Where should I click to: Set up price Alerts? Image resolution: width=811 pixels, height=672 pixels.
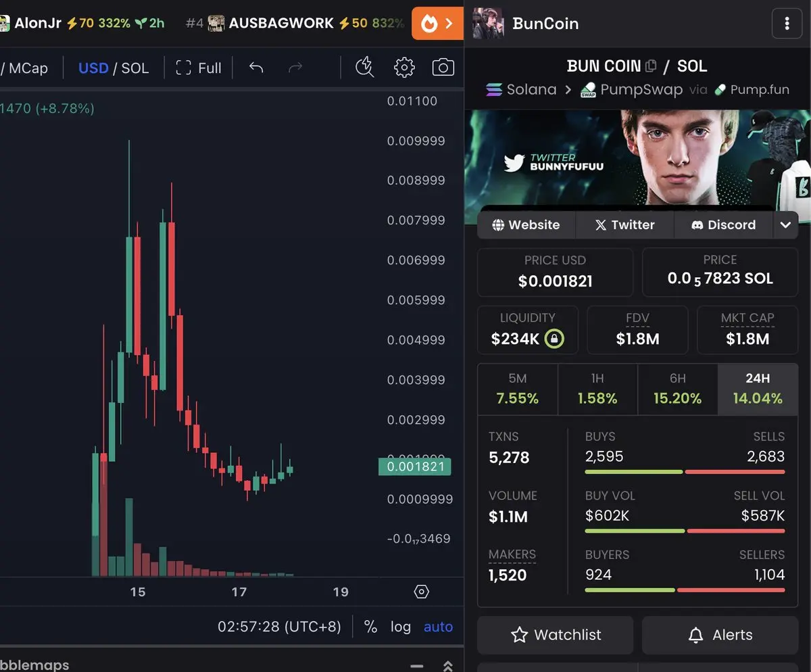click(720, 635)
